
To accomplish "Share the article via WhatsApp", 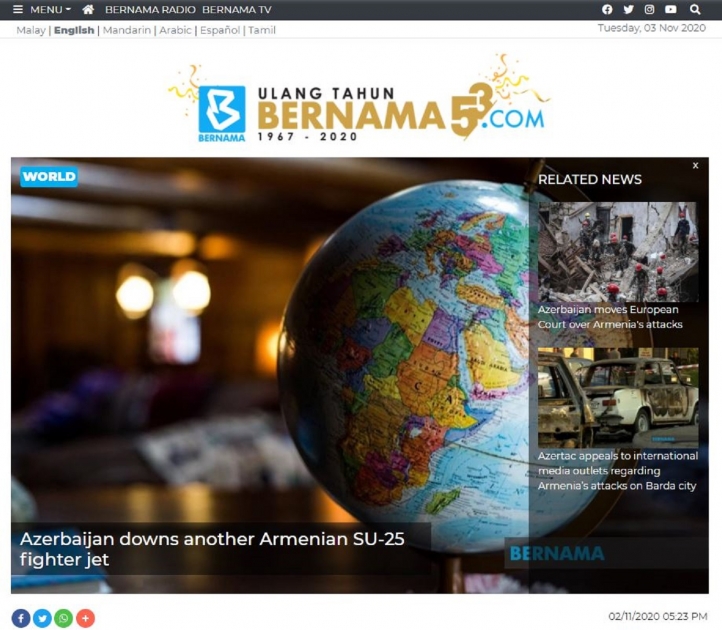I will [x=64, y=618].
